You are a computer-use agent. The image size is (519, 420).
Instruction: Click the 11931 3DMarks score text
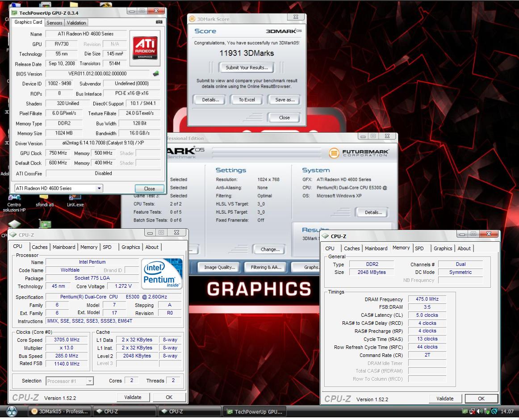[247, 53]
